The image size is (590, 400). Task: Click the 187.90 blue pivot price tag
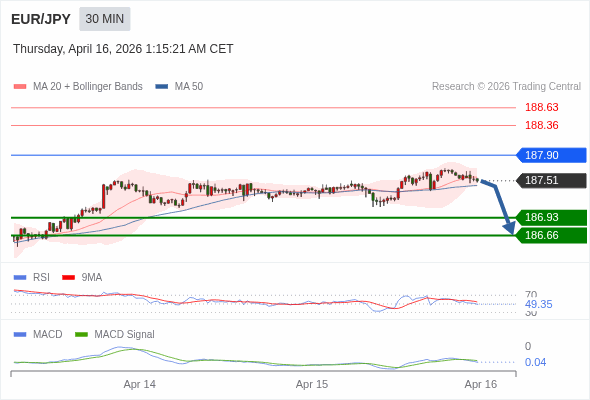551,155
